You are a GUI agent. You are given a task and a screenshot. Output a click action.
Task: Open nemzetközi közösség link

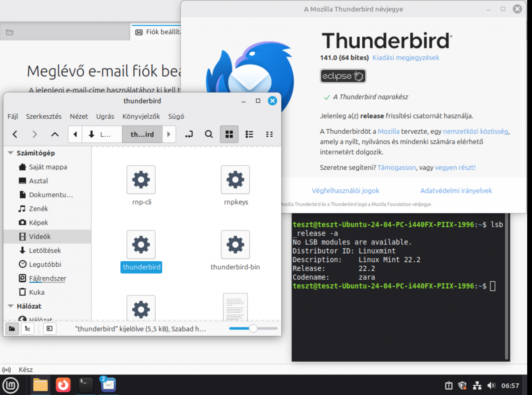(x=475, y=131)
